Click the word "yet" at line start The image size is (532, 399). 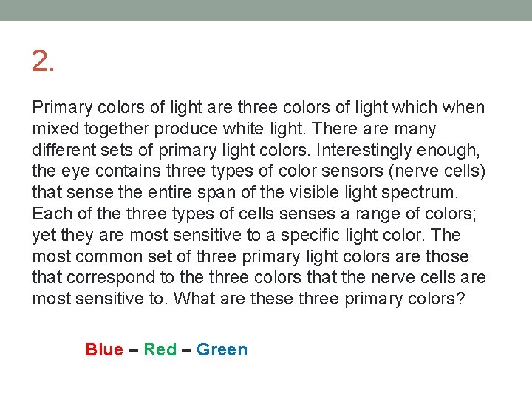pos(44,236)
